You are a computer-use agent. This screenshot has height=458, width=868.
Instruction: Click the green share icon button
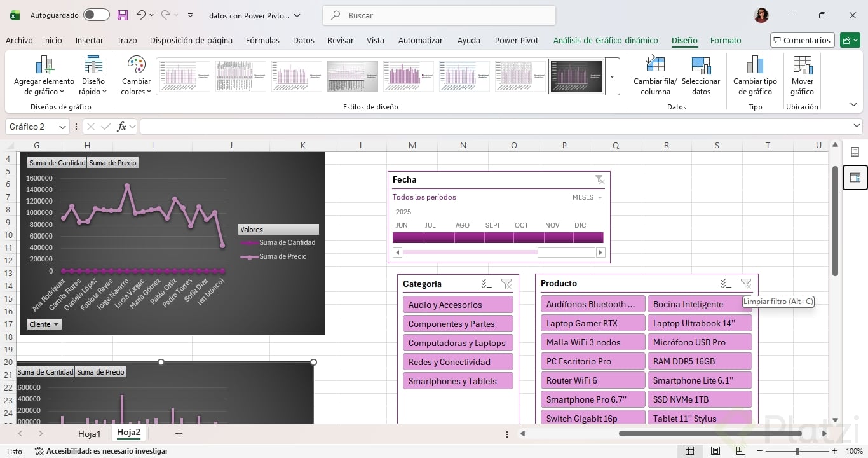pyautogui.click(x=850, y=40)
